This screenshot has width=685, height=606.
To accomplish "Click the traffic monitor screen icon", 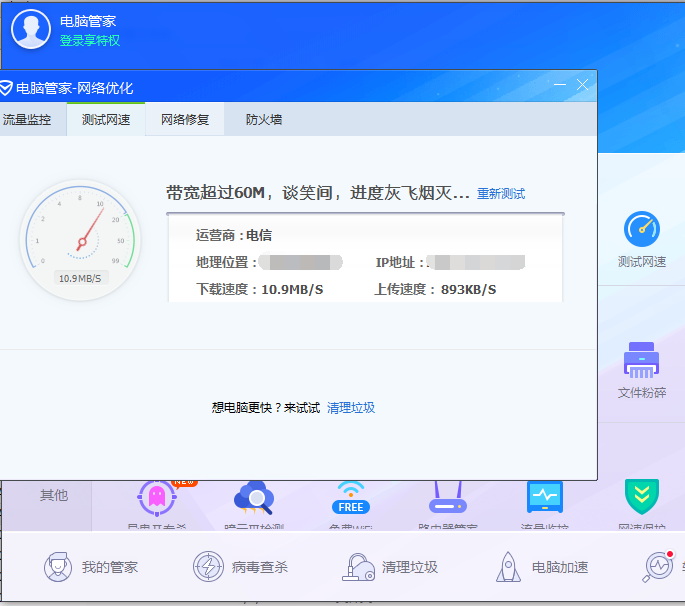I will (x=545, y=497).
